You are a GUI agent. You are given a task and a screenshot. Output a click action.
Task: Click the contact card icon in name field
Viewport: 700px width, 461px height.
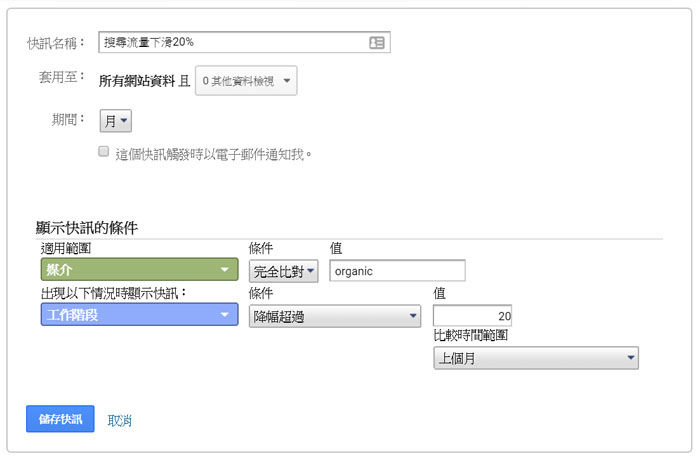point(377,43)
